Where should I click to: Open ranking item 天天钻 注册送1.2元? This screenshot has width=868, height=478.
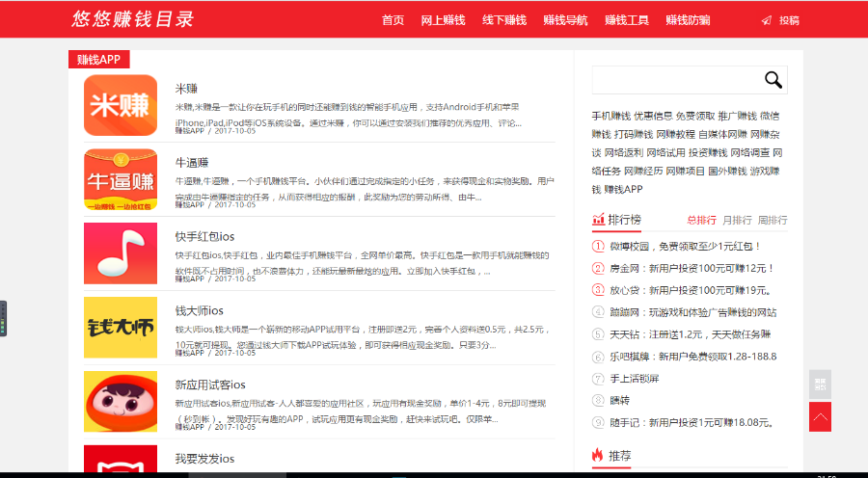[691, 334]
